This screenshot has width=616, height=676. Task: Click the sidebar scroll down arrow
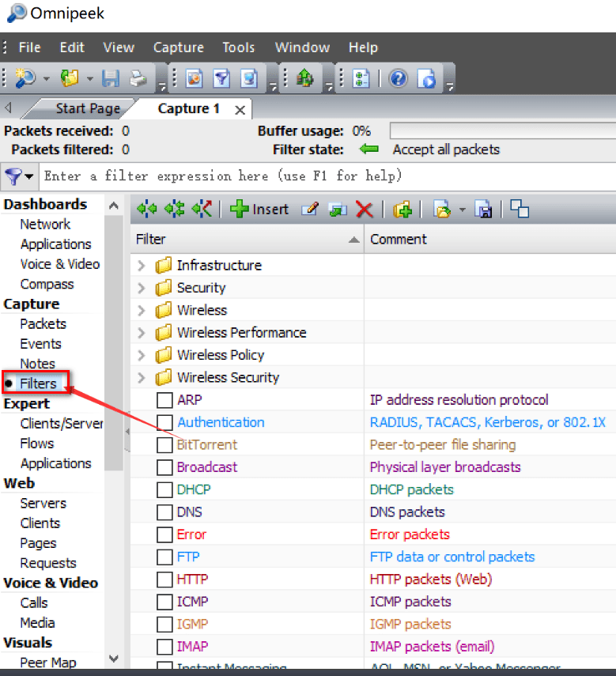pyautogui.click(x=114, y=659)
